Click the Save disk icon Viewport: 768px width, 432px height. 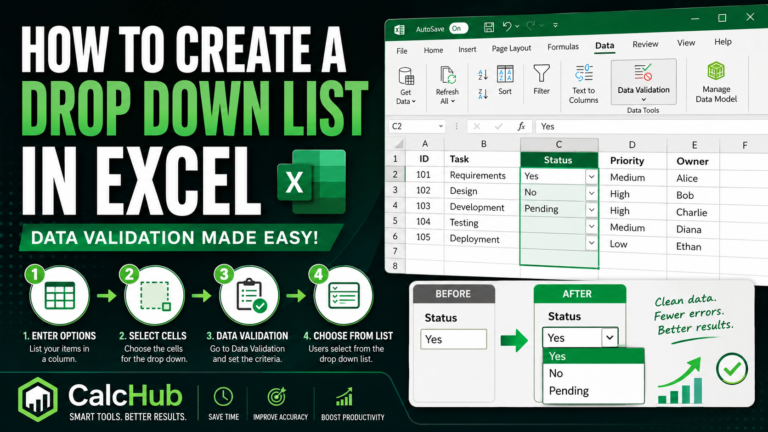488,27
